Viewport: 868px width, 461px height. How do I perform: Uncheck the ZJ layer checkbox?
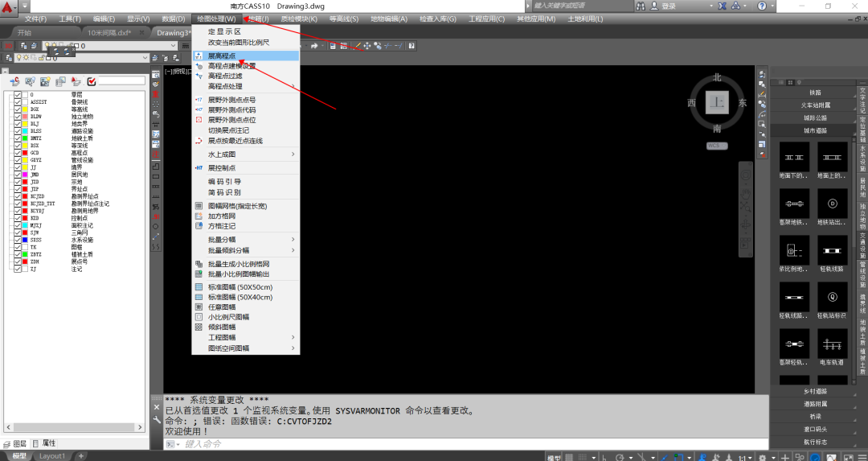click(18, 269)
